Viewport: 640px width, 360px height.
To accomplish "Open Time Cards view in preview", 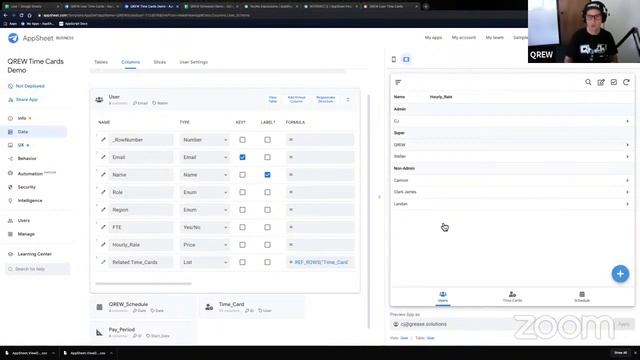I will click(x=512, y=297).
